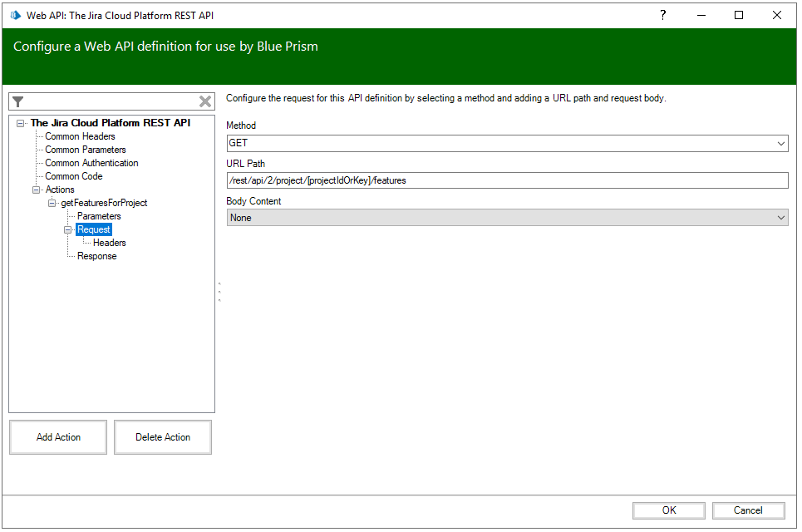This screenshot has width=802, height=532.
Task: Collapse the Actions tree node
Action: coord(37,189)
